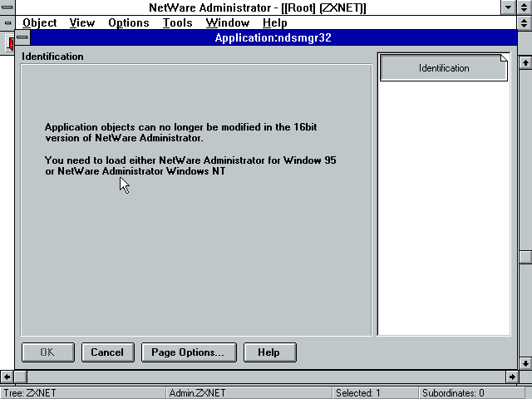Viewport: 532px width, 399px height.
Task: Open the Help menu
Action: tap(275, 22)
